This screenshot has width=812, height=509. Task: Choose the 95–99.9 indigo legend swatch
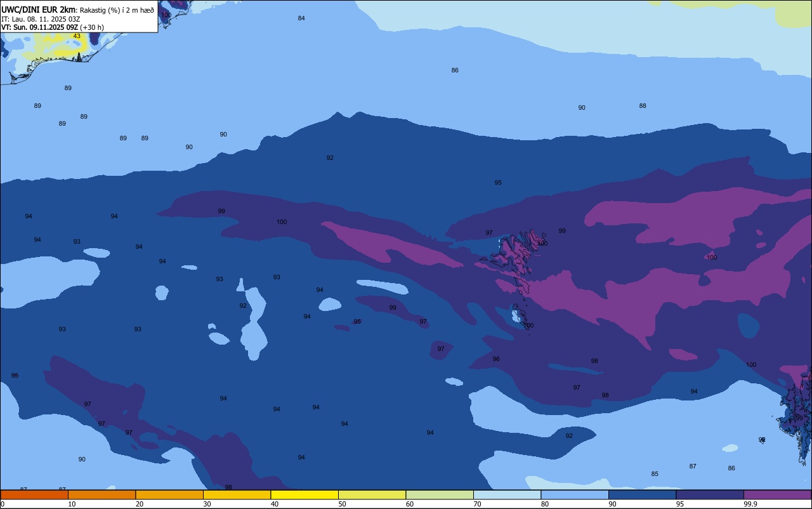pos(710,494)
